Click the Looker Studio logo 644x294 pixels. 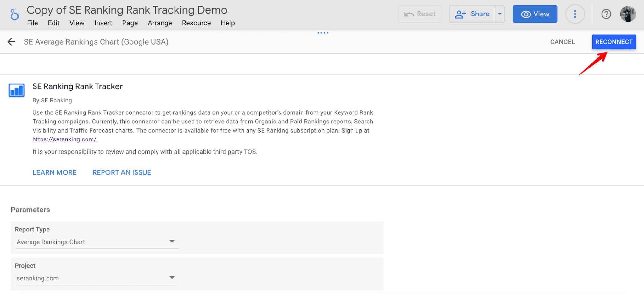tap(14, 14)
